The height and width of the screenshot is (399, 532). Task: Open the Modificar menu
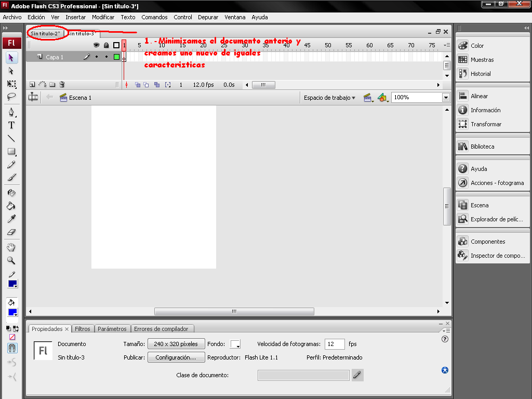click(103, 17)
